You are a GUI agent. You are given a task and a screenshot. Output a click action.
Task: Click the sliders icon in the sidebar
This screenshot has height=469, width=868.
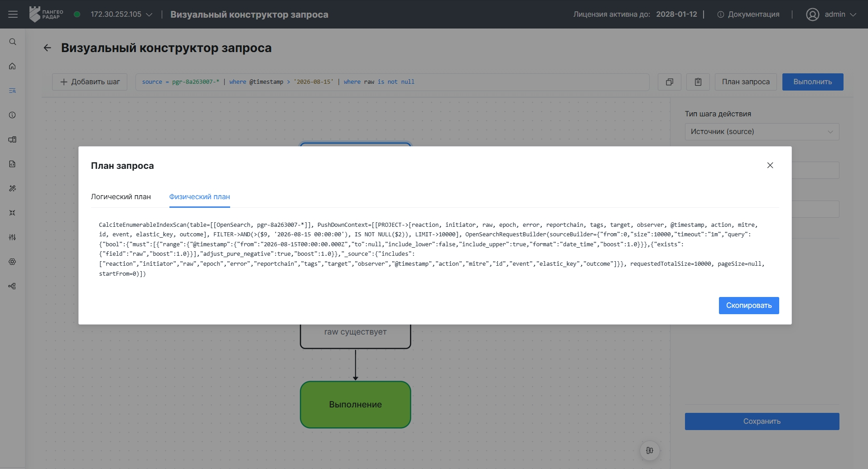(x=13, y=237)
